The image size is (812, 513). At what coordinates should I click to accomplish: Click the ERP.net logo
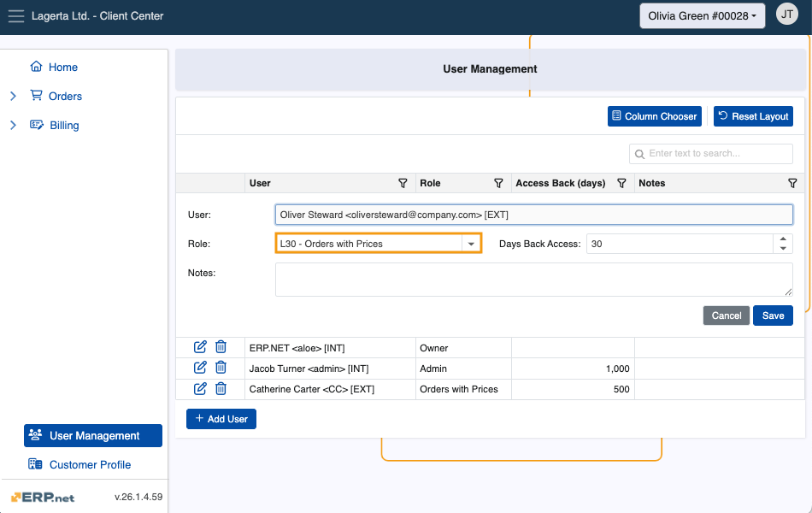[x=43, y=497]
